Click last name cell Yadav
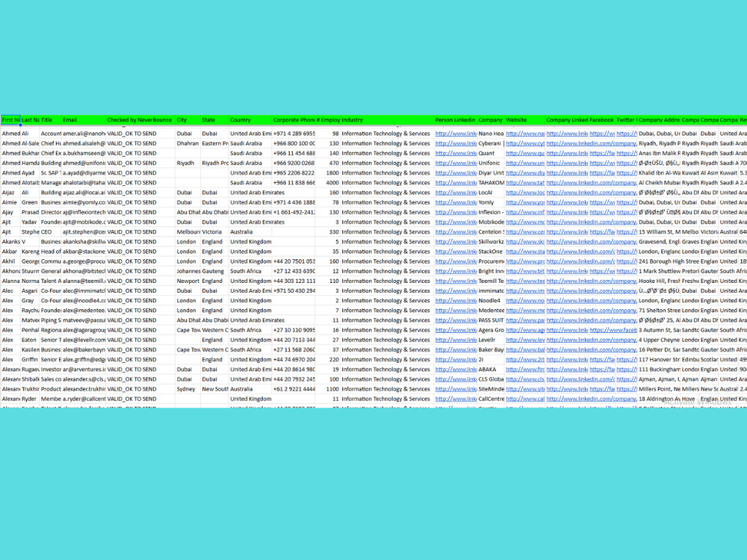Viewport: 747px width, 560px height. (x=30, y=222)
